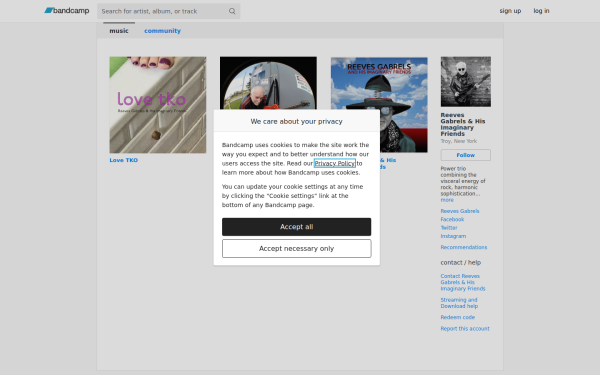
Task: Click Accept necessary only button
Action: point(296,248)
